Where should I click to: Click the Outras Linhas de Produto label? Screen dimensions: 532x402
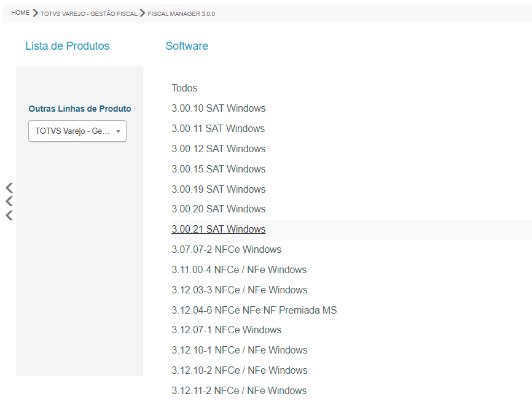click(80, 109)
